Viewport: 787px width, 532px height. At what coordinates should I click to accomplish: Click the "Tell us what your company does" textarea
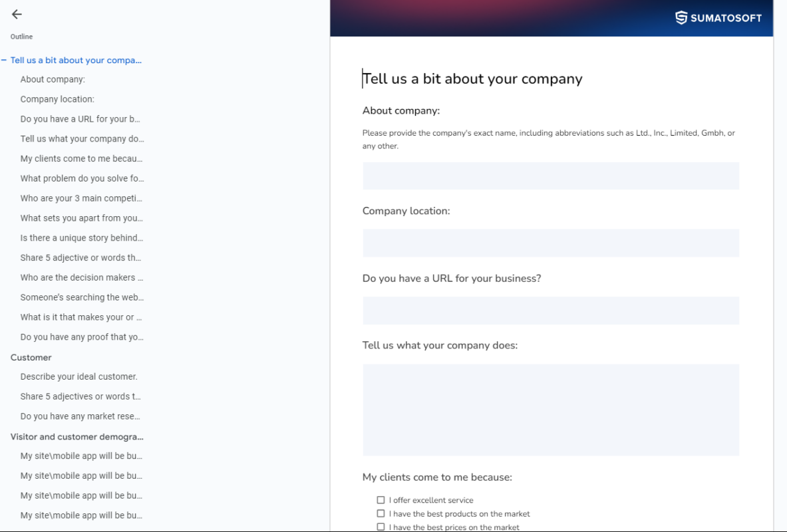point(550,409)
